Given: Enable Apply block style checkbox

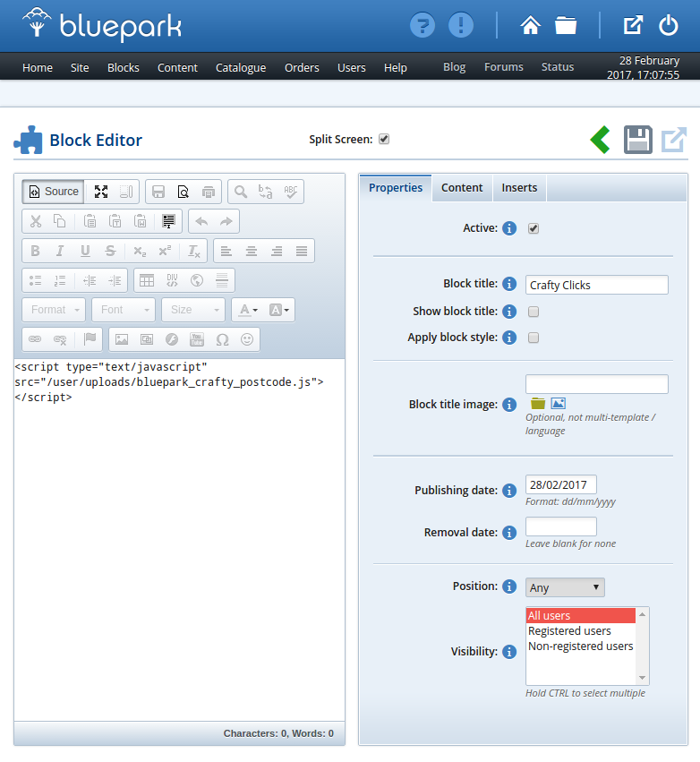Looking at the screenshot, I should pyautogui.click(x=534, y=338).
